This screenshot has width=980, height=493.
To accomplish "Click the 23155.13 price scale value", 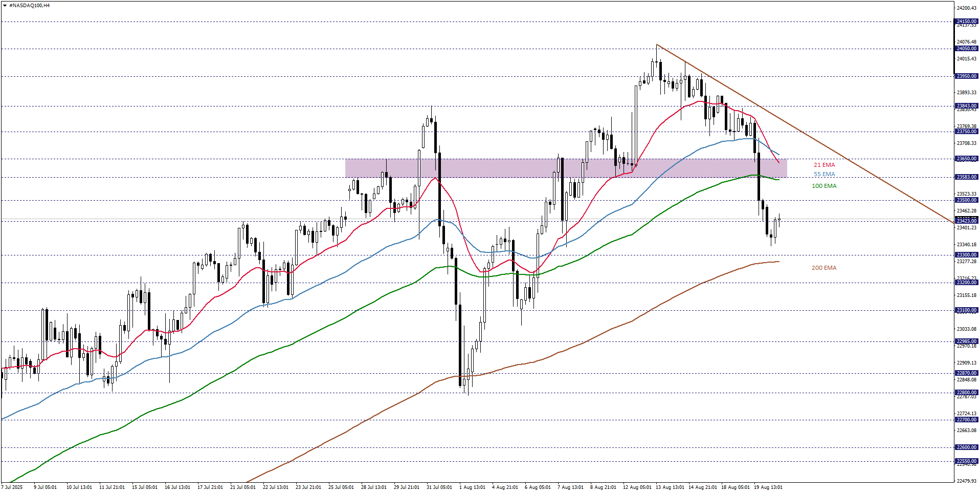I will [967, 295].
